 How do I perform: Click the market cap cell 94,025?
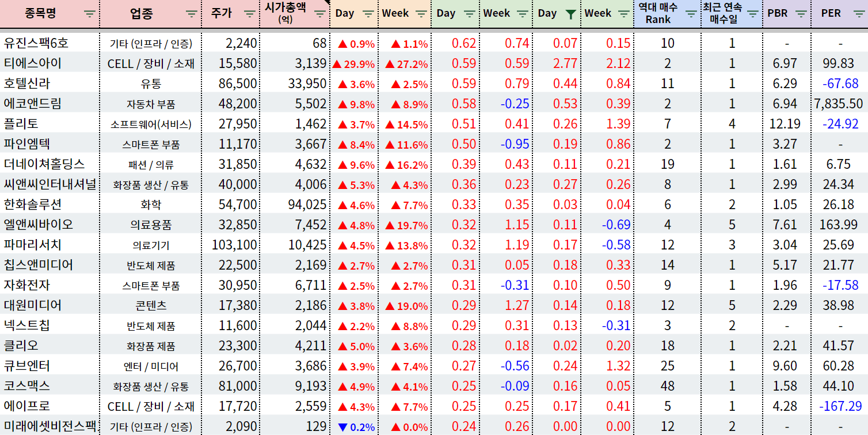click(294, 205)
